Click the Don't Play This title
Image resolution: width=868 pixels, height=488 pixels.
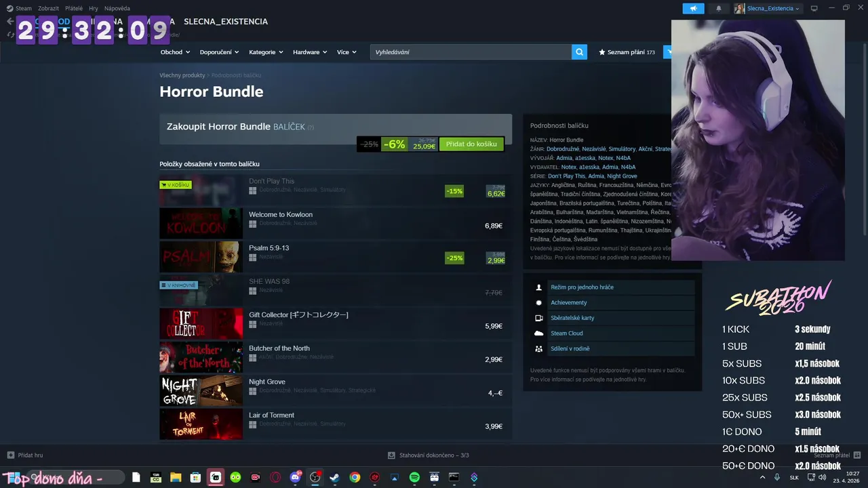271,181
